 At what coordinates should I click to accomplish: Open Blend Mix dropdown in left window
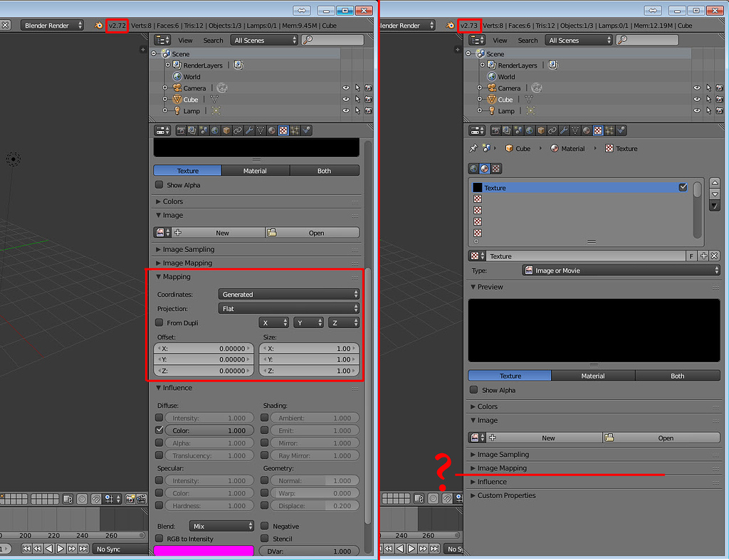(x=221, y=526)
